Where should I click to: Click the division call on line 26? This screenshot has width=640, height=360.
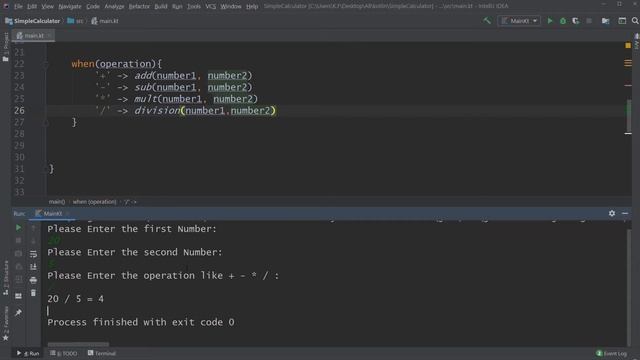click(157, 111)
